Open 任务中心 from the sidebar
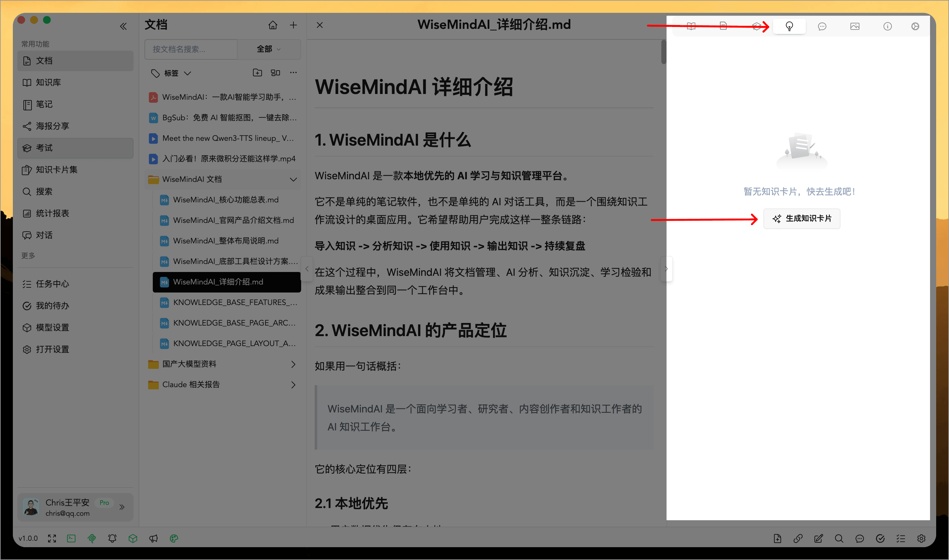949x560 pixels. pyautogui.click(x=52, y=284)
